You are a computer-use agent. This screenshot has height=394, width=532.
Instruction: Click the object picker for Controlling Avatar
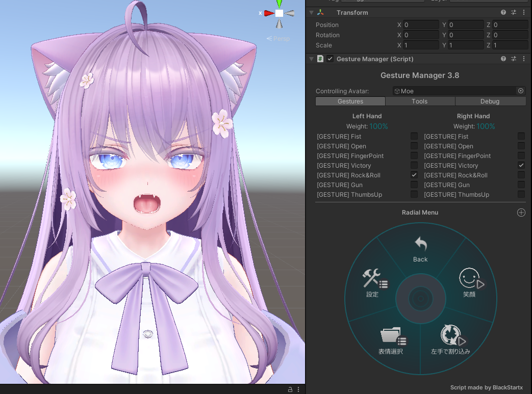tap(521, 91)
